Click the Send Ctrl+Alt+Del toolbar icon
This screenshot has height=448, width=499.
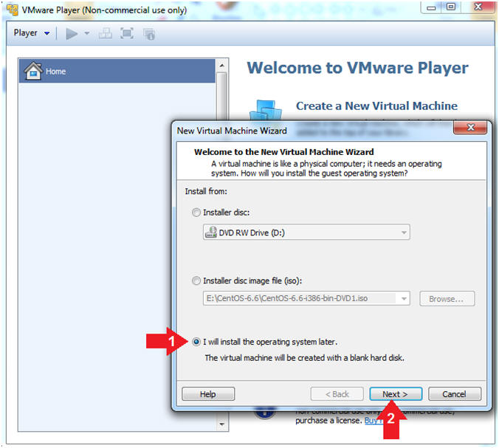click(105, 33)
